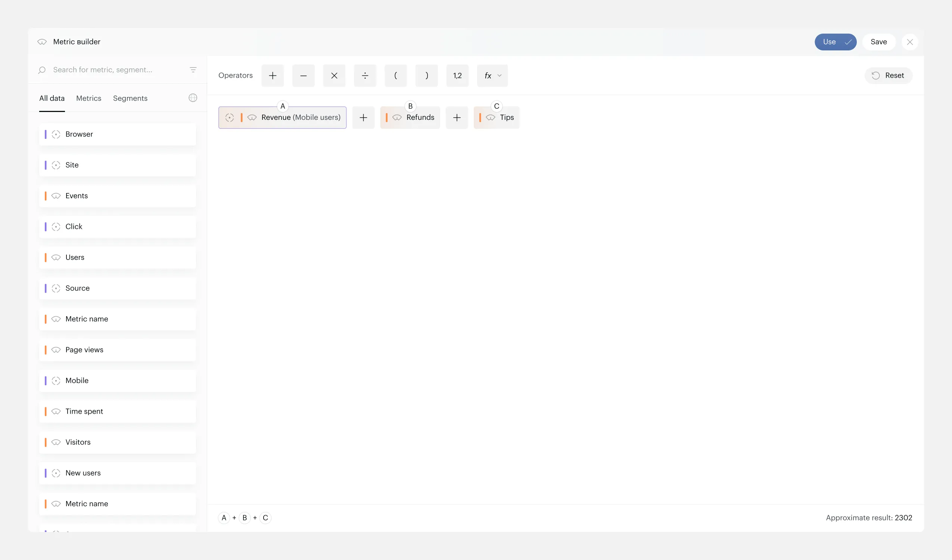Click the Events metric icon

[56, 196]
